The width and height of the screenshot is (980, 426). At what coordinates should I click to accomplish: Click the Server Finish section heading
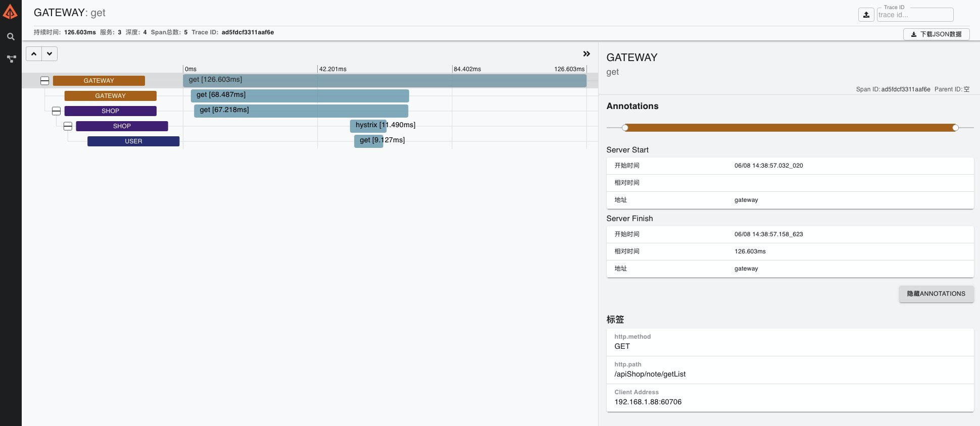[629, 219]
